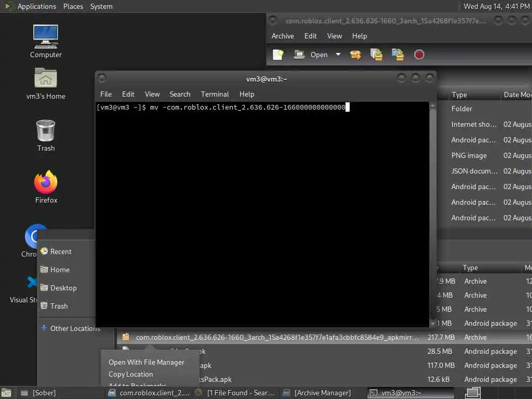This screenshot has height=399, width=532.
Task: Open the Computer desktop icon
Action: coord(46,41)
